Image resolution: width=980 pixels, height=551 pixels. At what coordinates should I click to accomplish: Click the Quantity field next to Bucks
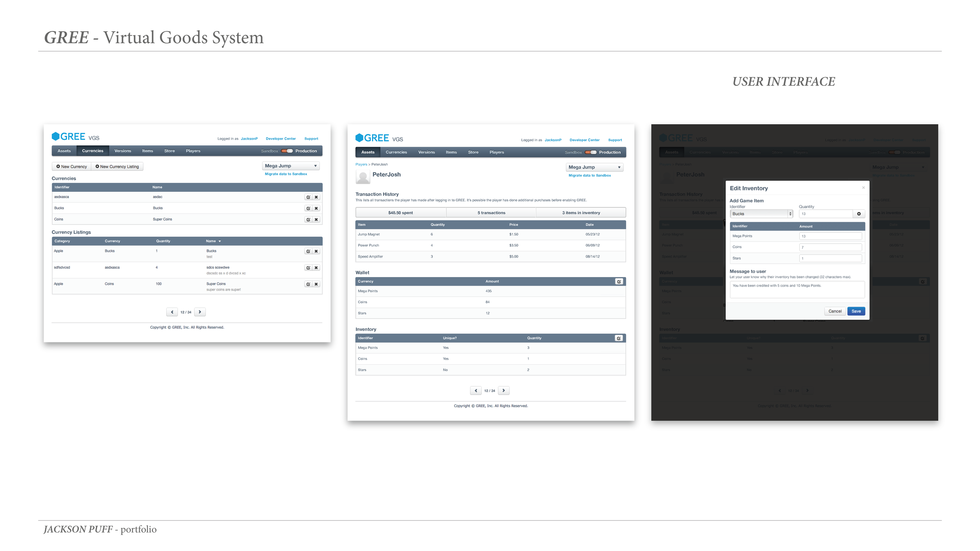click(x=826, y=214)
